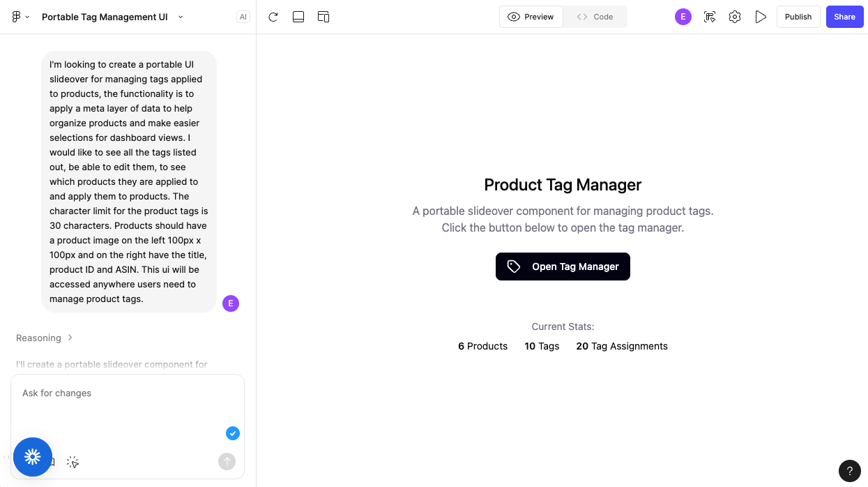Click the AI badge beside the file title
The height and width of the screenshot is (487, 868).
[x=243, y=17]
